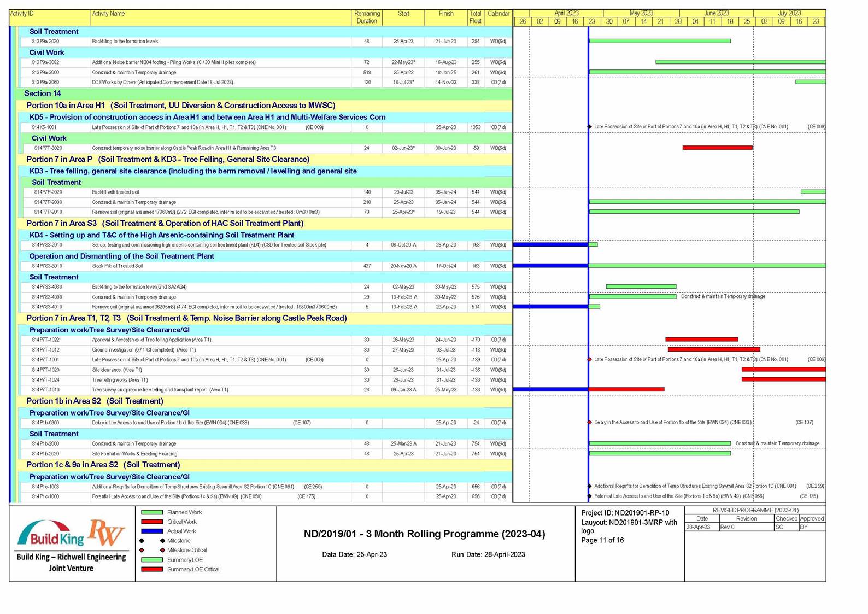Click the red Gantt bar for S14P7T-3020

pyautogui.click(x=717, y=148)
